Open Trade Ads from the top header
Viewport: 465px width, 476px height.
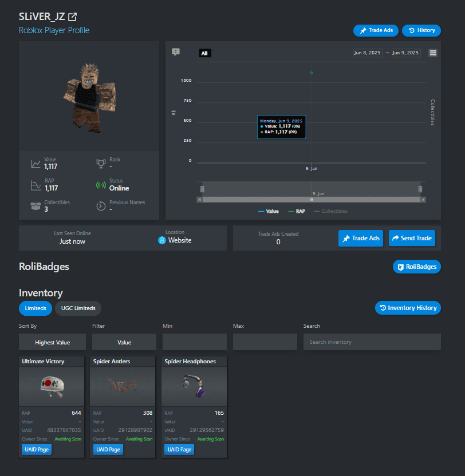(x=376, y=30)
